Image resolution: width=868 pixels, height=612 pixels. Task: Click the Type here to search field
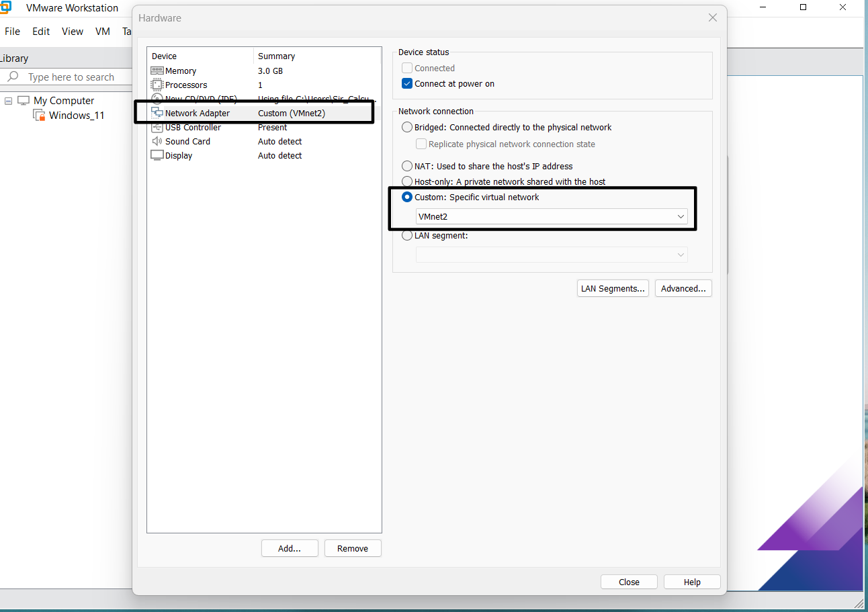[71, 77]
